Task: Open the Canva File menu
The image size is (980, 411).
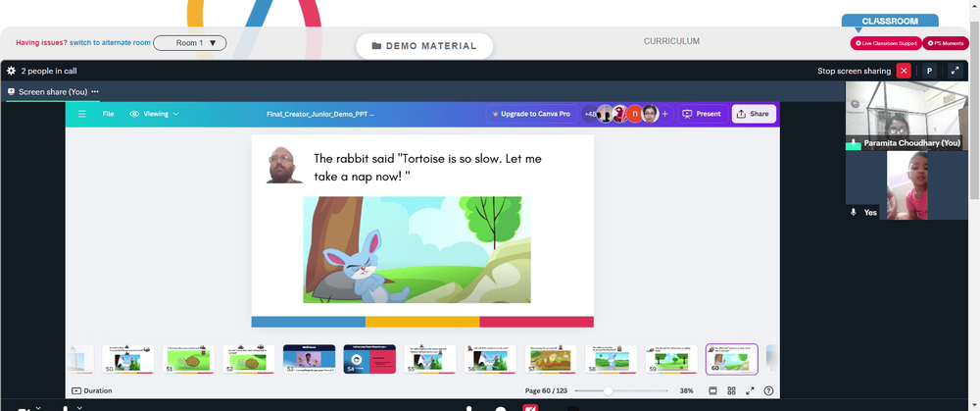Action: coord(108,114)
